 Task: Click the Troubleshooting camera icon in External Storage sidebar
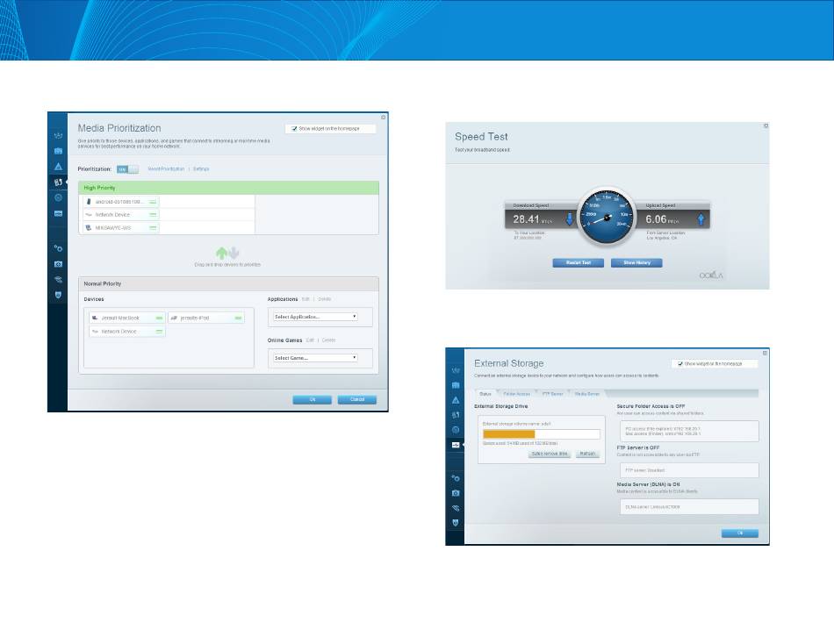[456, 492]
